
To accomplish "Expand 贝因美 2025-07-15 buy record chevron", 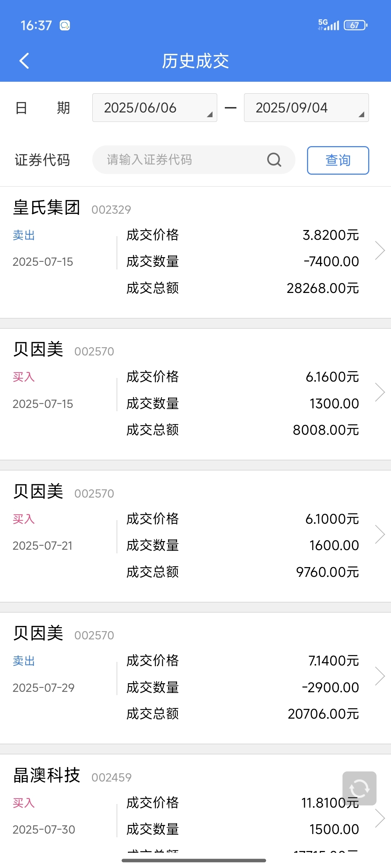I will click(x=380, y=392).
